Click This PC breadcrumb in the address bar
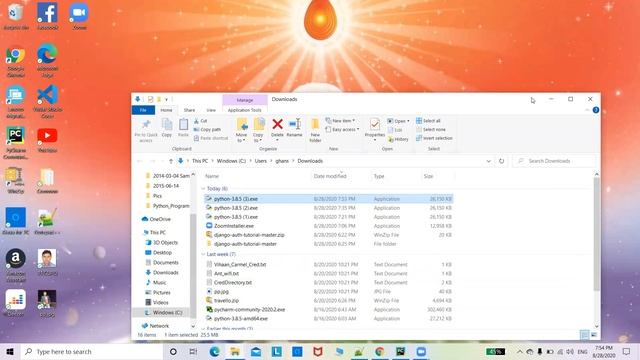Viewport: 640px width, 360px height. (x=200, y=161)
